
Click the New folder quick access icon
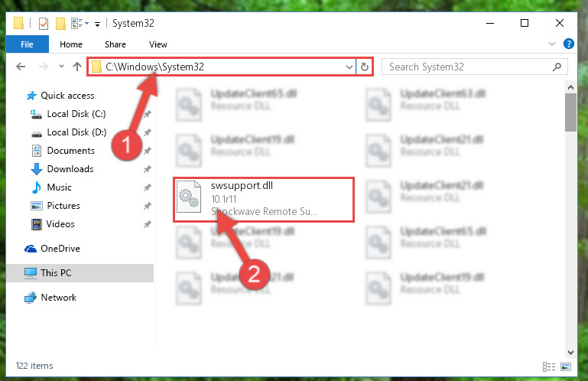pos(60,23)
